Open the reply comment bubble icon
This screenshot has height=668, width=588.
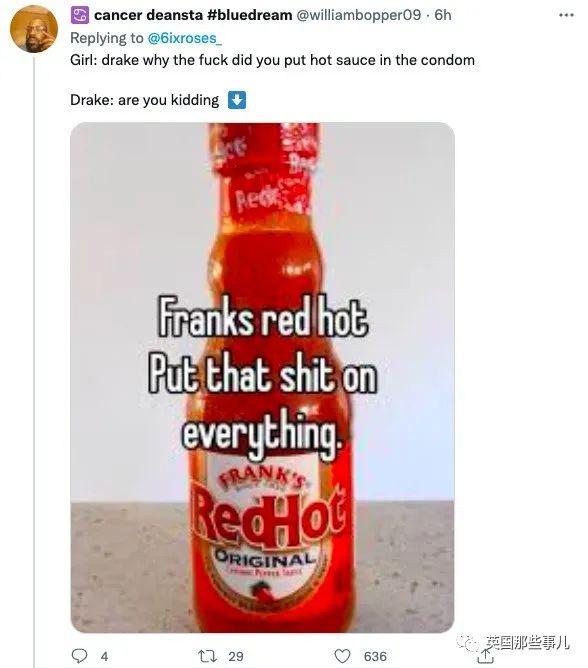pos(79,656)
